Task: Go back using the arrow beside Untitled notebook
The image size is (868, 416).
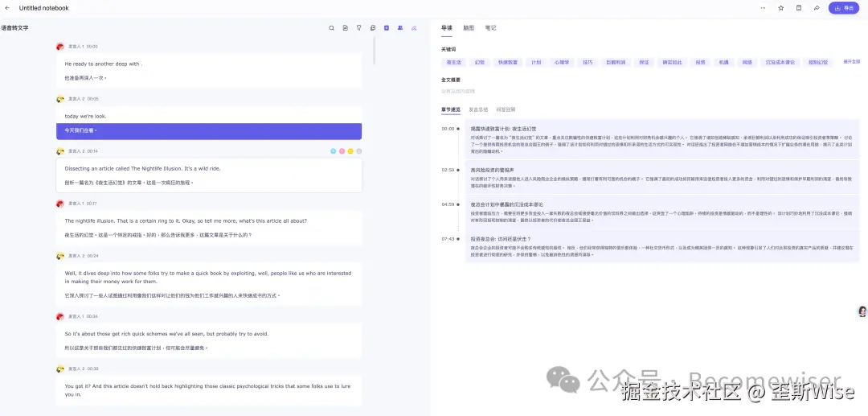Action: click(7, 8)
